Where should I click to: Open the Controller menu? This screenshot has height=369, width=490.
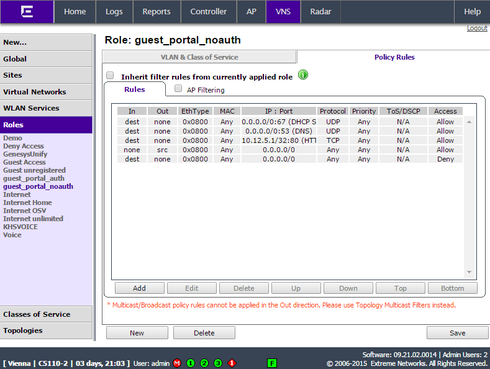pos(208,12)
